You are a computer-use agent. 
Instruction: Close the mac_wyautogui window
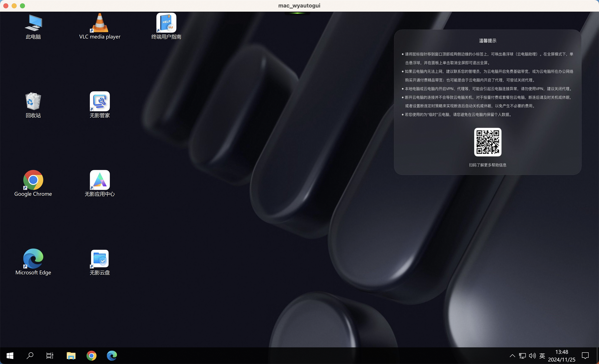(6, 6)
